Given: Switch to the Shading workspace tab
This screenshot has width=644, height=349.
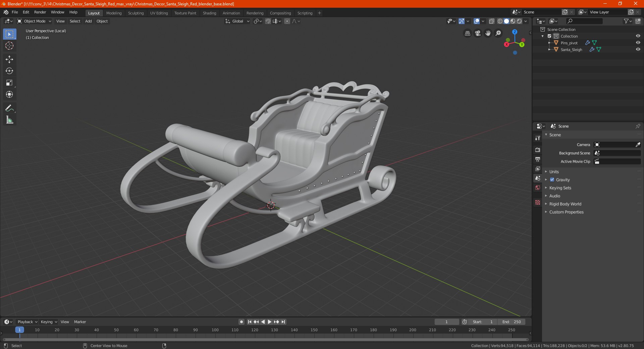Looking at the screenshot, I should click(x=209, y=13).
